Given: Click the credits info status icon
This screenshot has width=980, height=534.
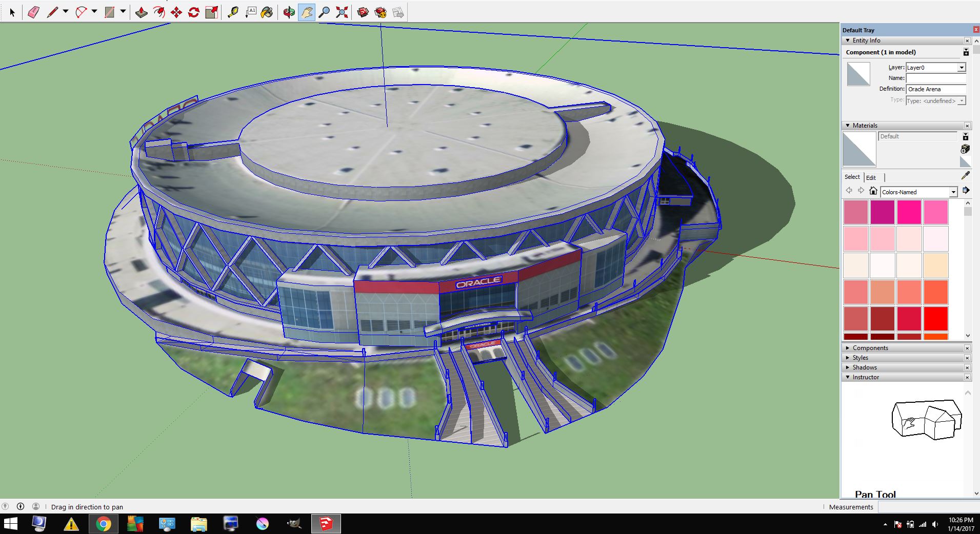Looking at the screenshot, I should pyautogui.click(x=21, y=506).
